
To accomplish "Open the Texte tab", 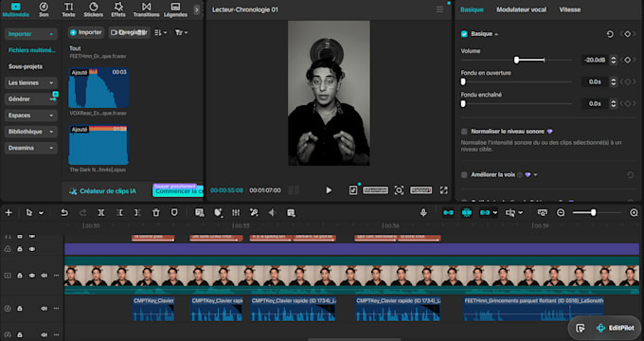I will point(68,9).
